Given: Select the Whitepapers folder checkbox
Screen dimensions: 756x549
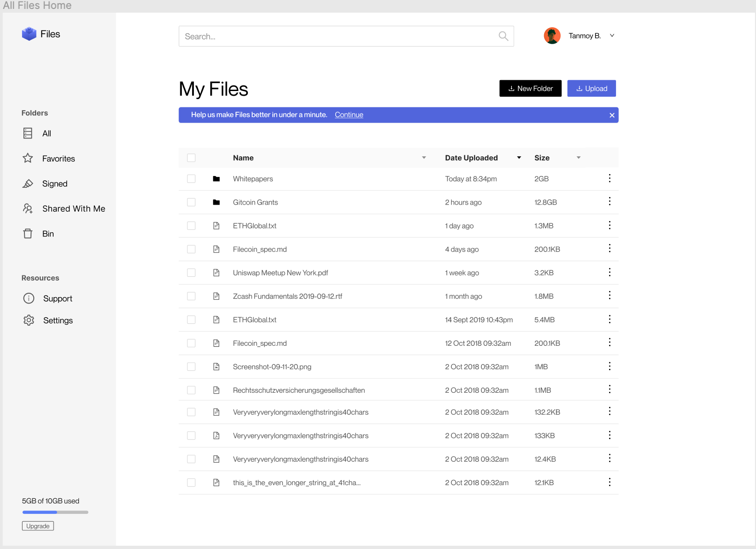Looking at the screenshot, I should [x=191, y=179].
